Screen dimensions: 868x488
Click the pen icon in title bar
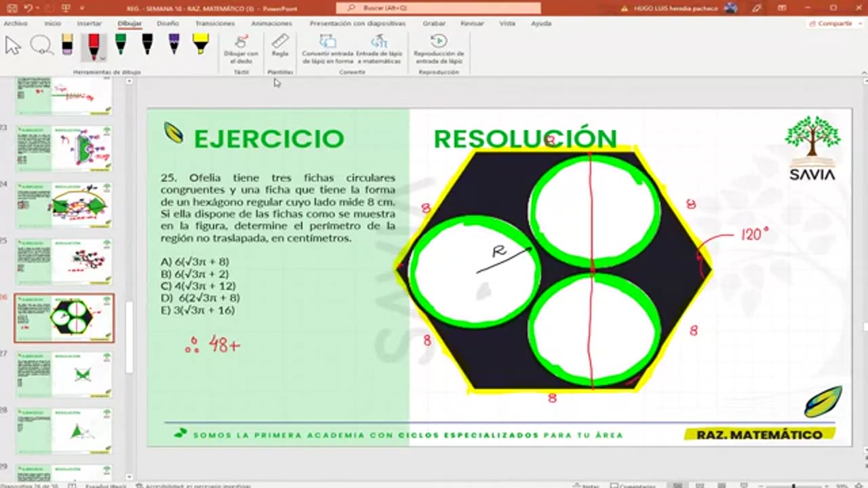click(x=757, y=8)
